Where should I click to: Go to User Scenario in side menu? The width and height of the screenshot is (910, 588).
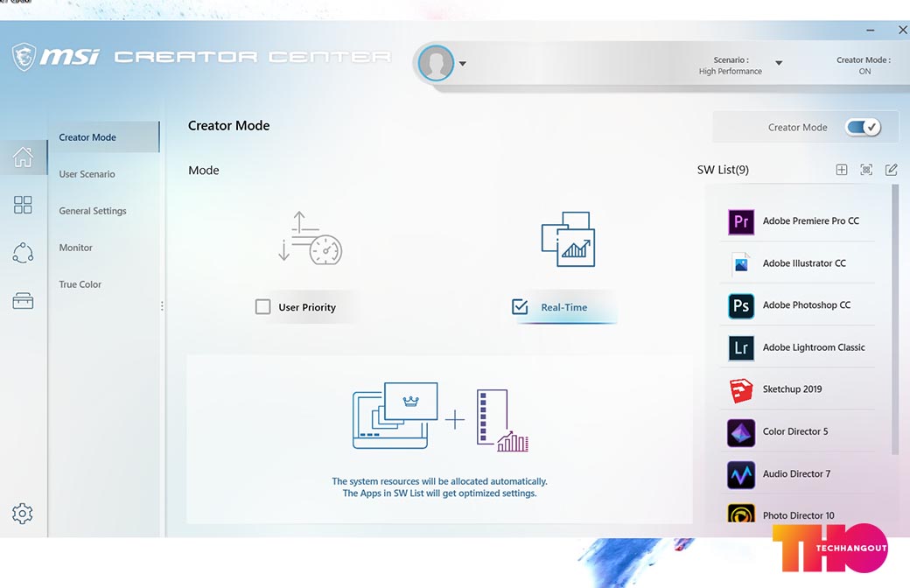[87, 173]
